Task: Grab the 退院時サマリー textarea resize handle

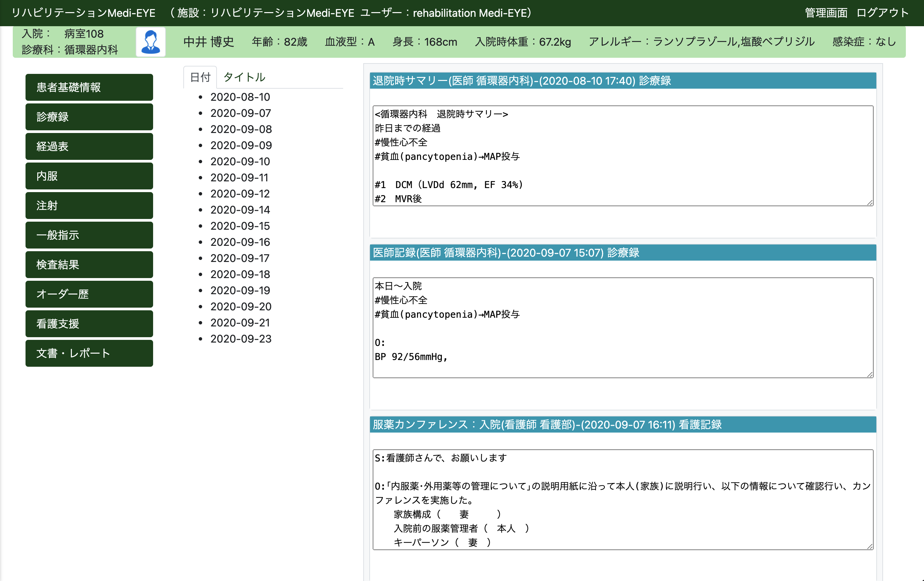Action: (870, 203)
